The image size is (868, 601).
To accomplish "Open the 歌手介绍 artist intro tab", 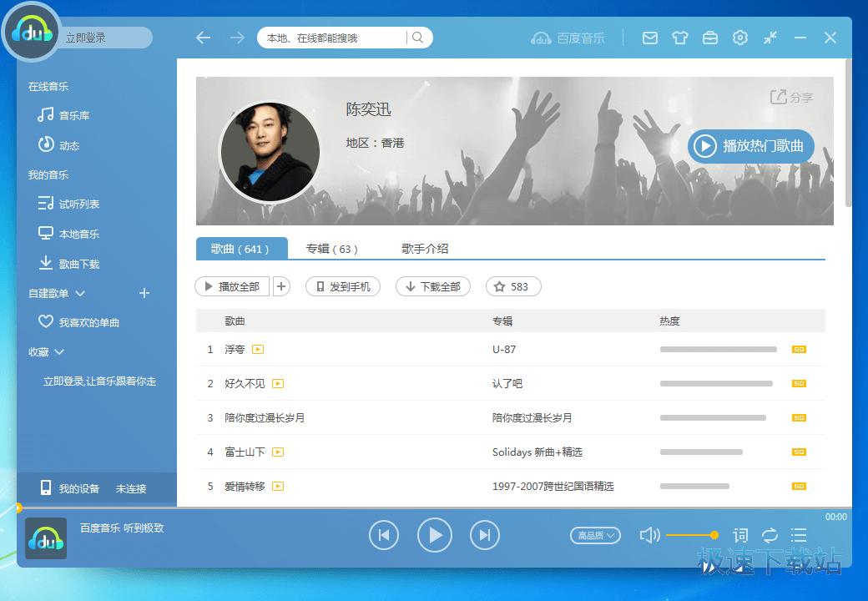I will tap(426, 249).
